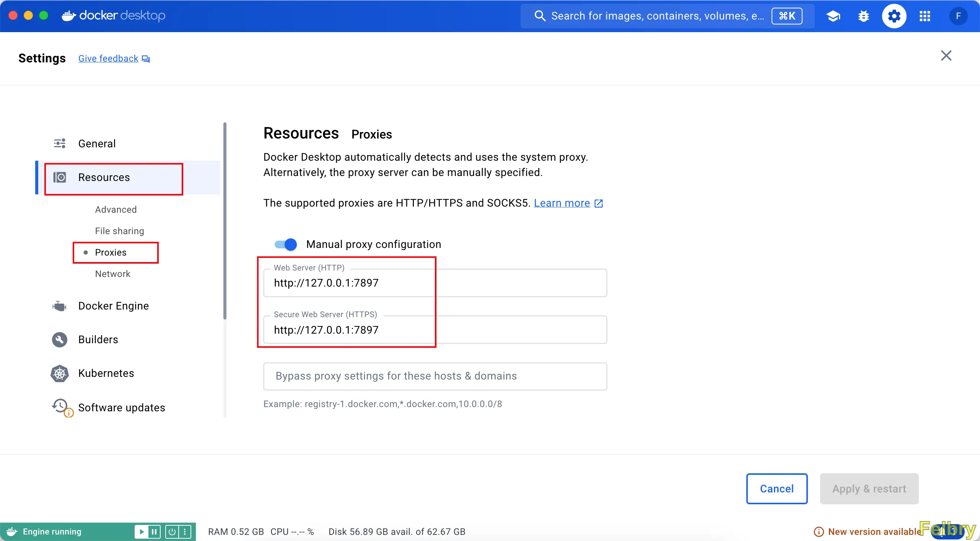The image size is (980, 541).
Task: Focus the Secure Web Server (HTTPS) field
Action: (435, 330)
